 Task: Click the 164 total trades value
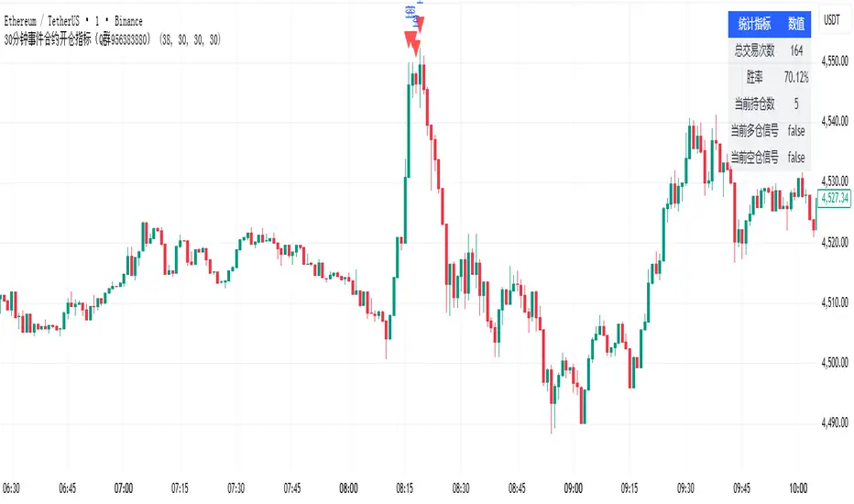[x=795, y=50]
